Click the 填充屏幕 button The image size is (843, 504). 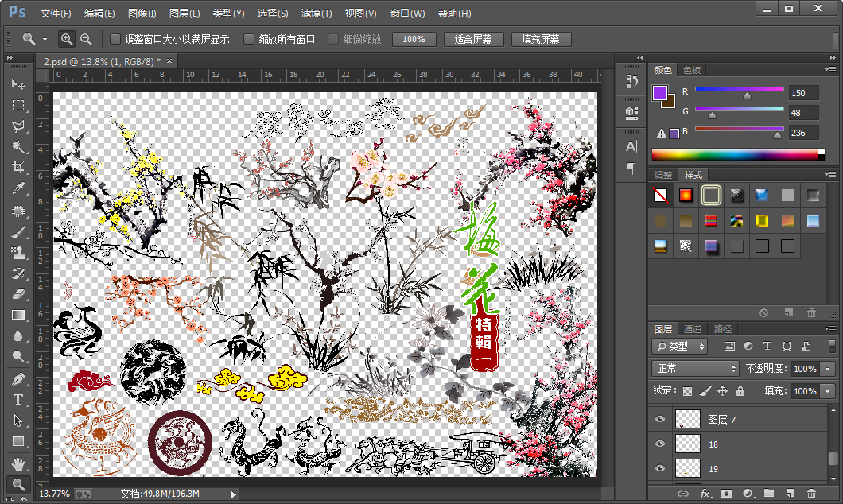[x=541, y=39]
